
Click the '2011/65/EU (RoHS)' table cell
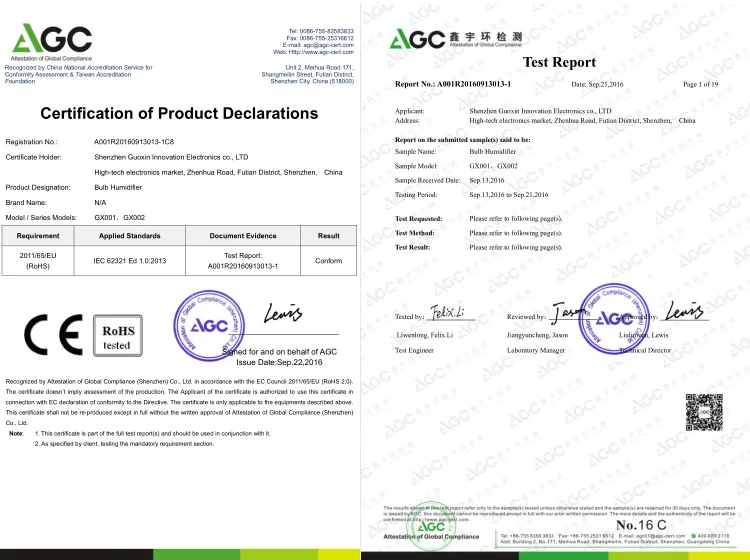point(38,261)
